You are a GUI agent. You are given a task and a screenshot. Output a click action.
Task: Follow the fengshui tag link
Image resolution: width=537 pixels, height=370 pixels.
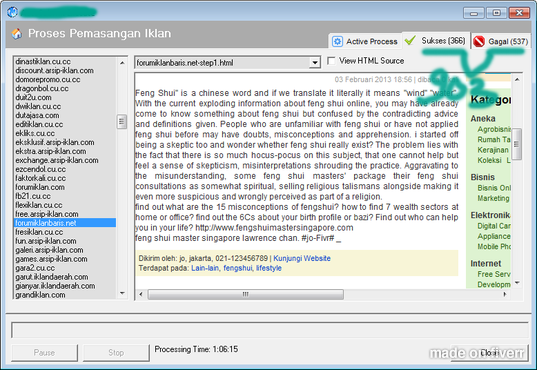238,268
